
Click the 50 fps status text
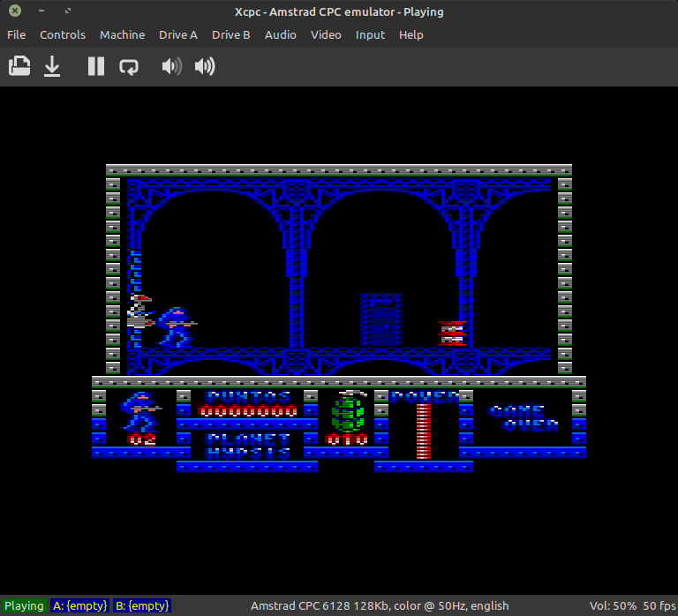(659, 605)
